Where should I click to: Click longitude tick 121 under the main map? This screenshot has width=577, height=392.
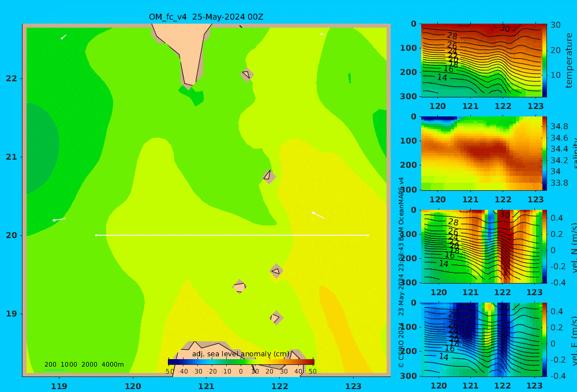point(207,386)
